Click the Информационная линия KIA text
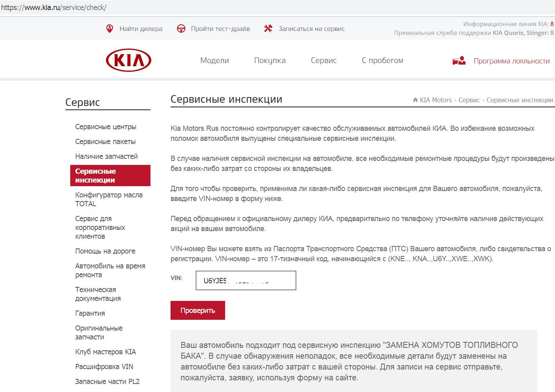Image resolution: width=555 pixels, height=392 pixels. [x=508, y=24]
